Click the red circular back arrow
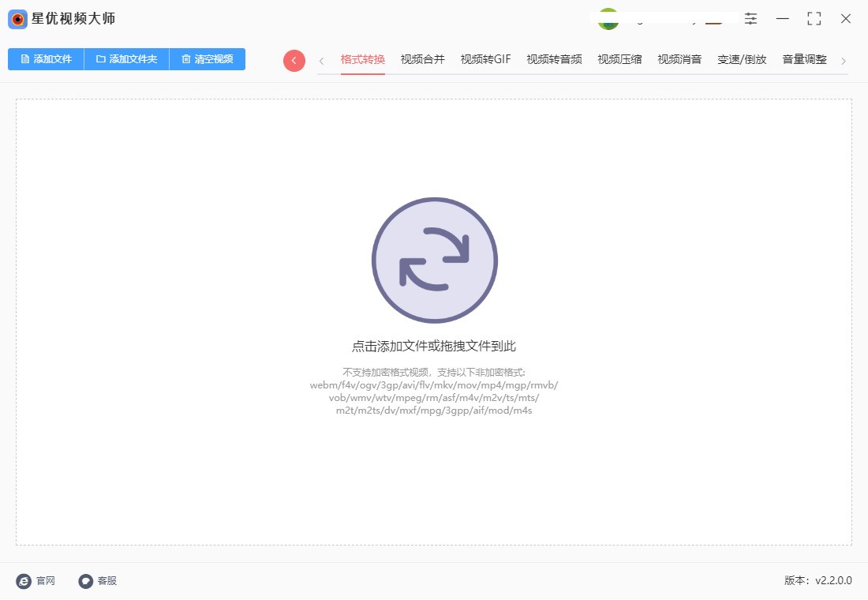868x600 pixels. [294, 59]
